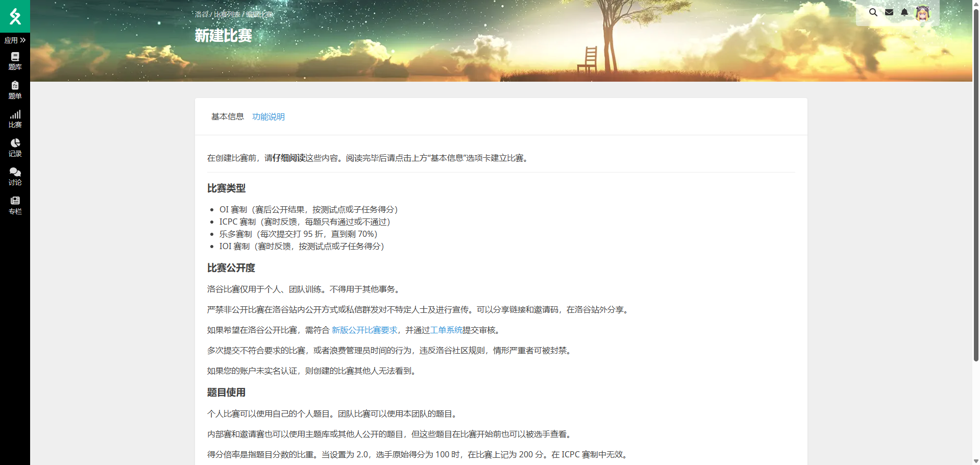Switch to the 基本信息 tab
980x465 pixels.
pos(227,116)
